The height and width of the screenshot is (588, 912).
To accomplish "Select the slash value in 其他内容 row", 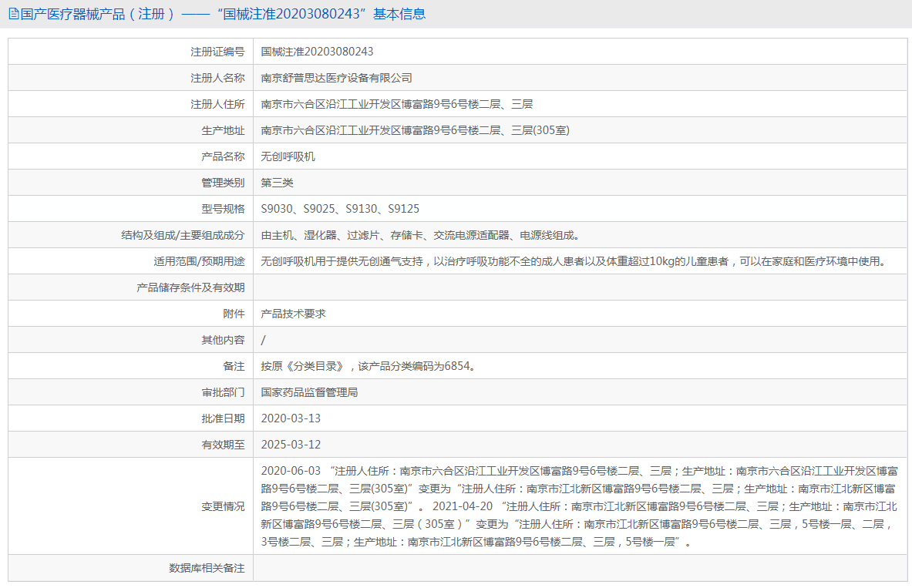I will (263, 340).
